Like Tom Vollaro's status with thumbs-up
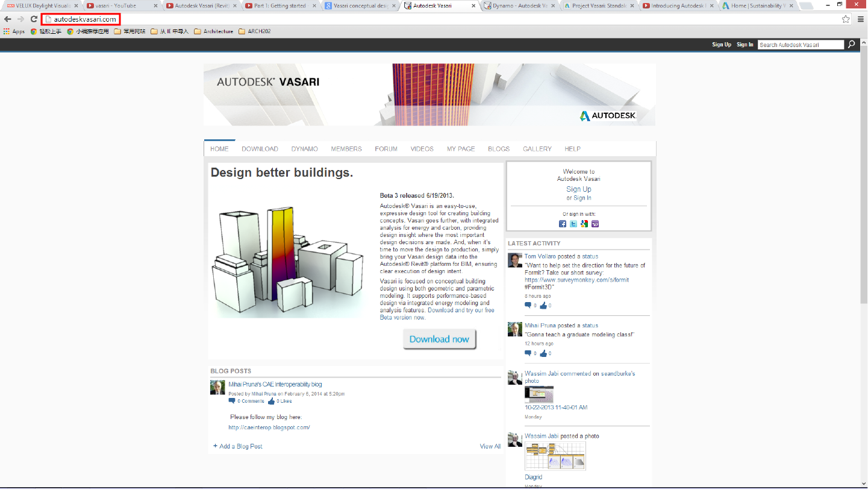The height and width of the screenshot is (489, 868). click(x=543, y=306)
